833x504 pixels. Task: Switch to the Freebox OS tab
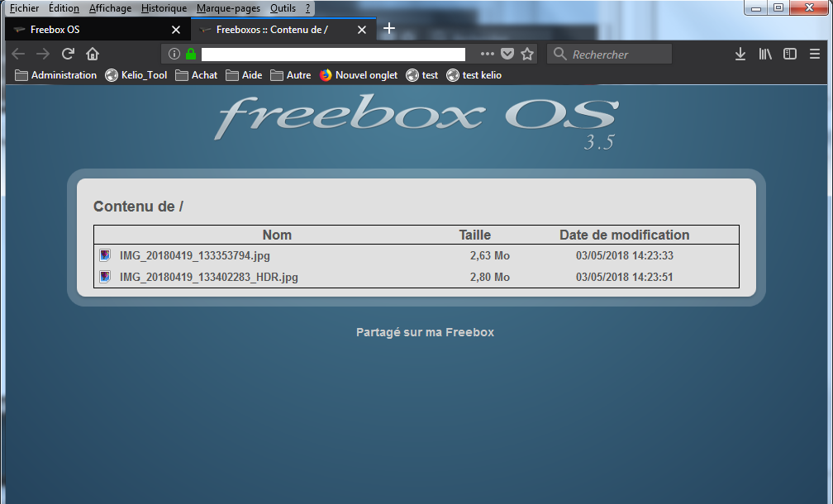coord(98,30)
